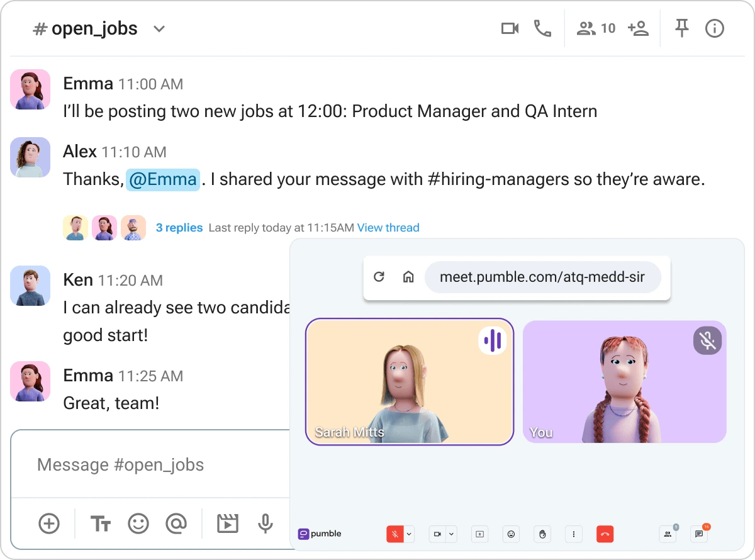
Task: Record an audio message with the microphone icon
Action: [x=265, y=523]
